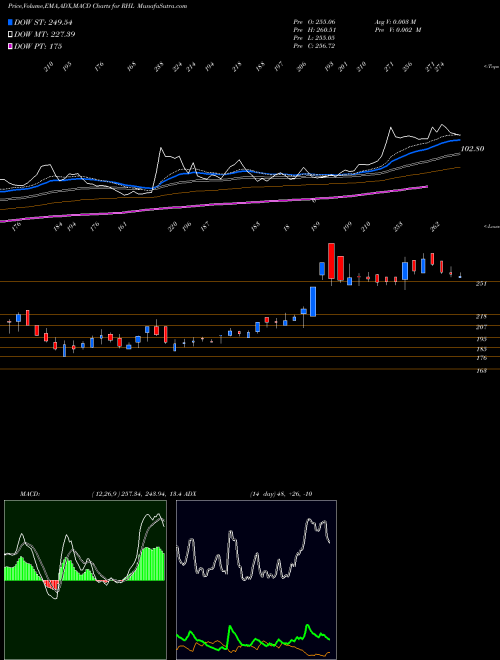
Task: Click the white DOW MT legend swatch
Action: click(11, 34)
